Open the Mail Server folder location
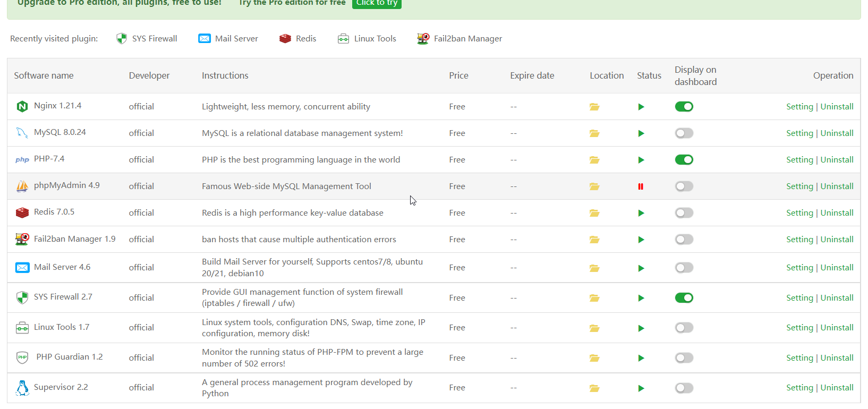Viewport: 868px width, 409px height. [x=594, y=268]
